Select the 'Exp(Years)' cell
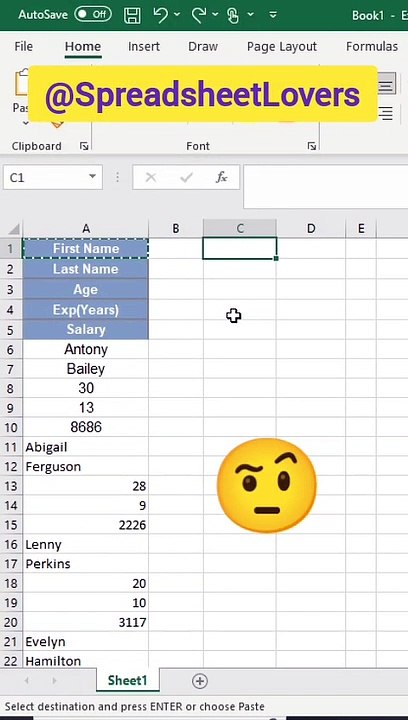 (x=86, y=310)
